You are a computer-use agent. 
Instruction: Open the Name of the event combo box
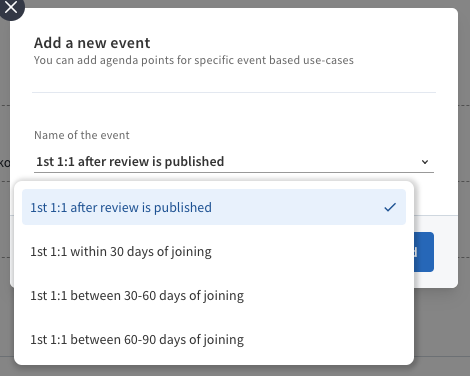click(234, 162)
